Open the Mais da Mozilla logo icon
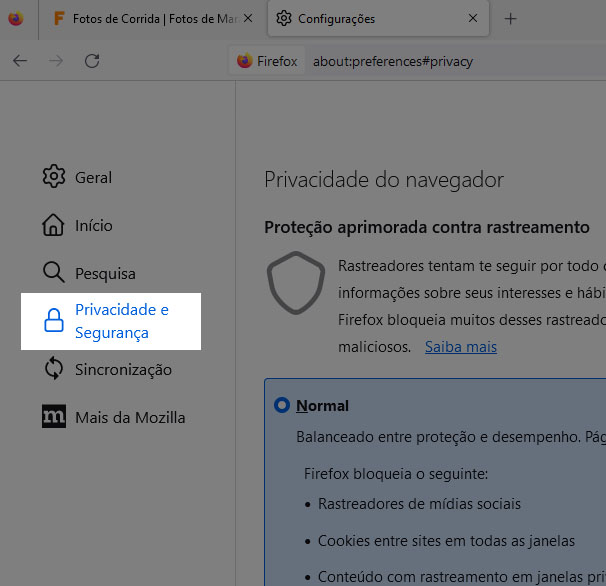 [x=54, y=416]
